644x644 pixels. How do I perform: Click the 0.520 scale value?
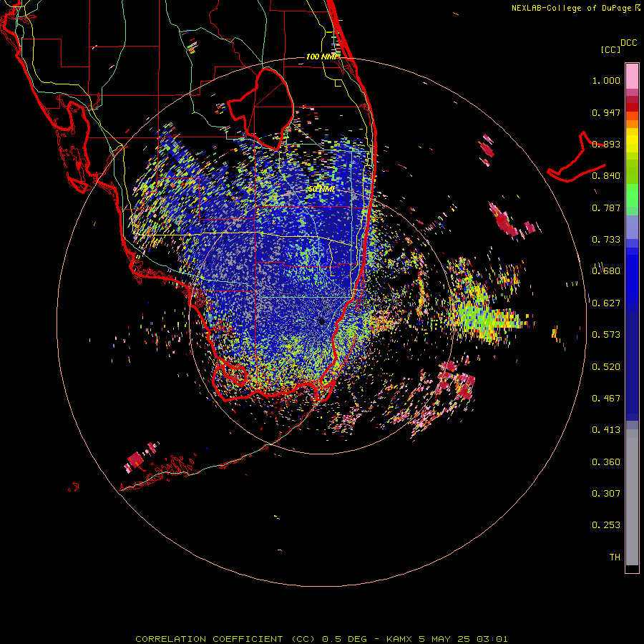(606, 367)
